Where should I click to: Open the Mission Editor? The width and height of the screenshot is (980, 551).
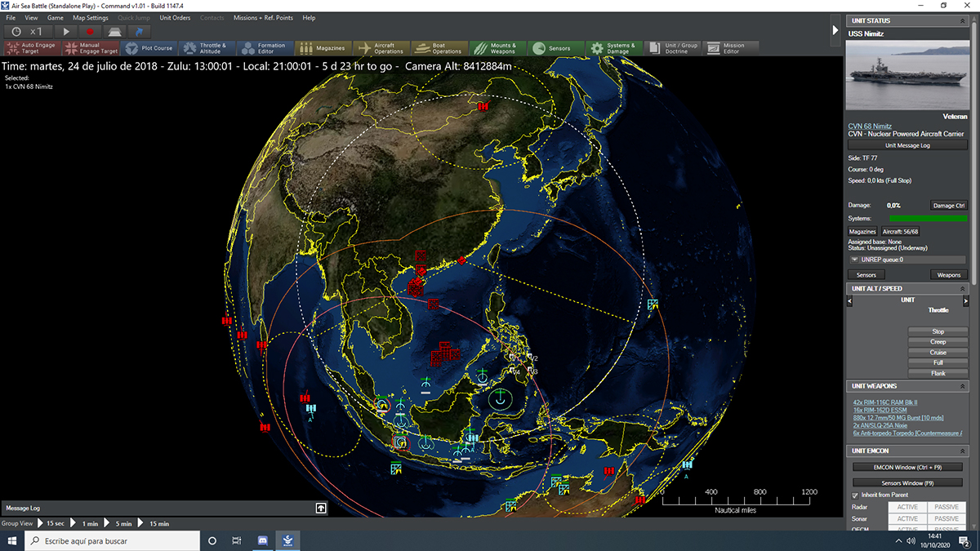731,48
